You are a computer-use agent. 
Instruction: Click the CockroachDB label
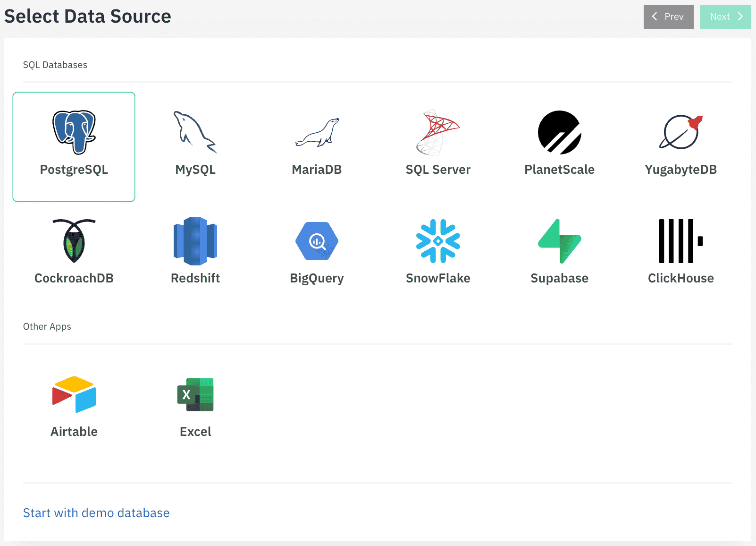pyautogui.click(x=74, y=278)
